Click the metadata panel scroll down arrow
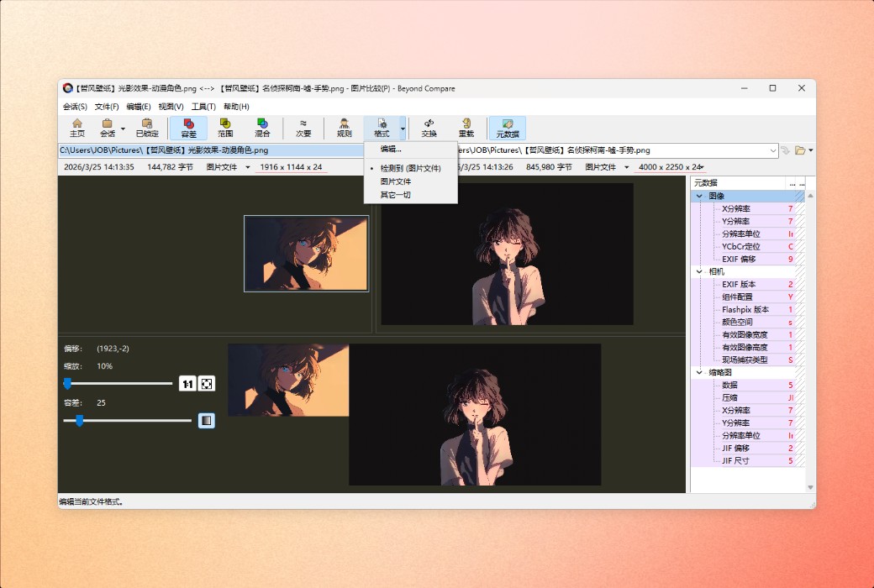Viewport: 874px width, 588px height. (x=810, y=488)
